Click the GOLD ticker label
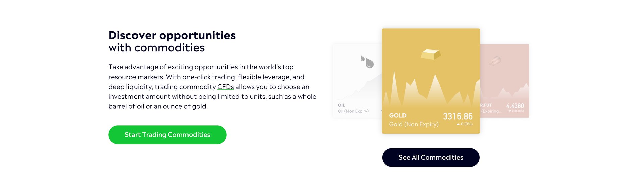The image size is (644, 195). pos(398,115)
